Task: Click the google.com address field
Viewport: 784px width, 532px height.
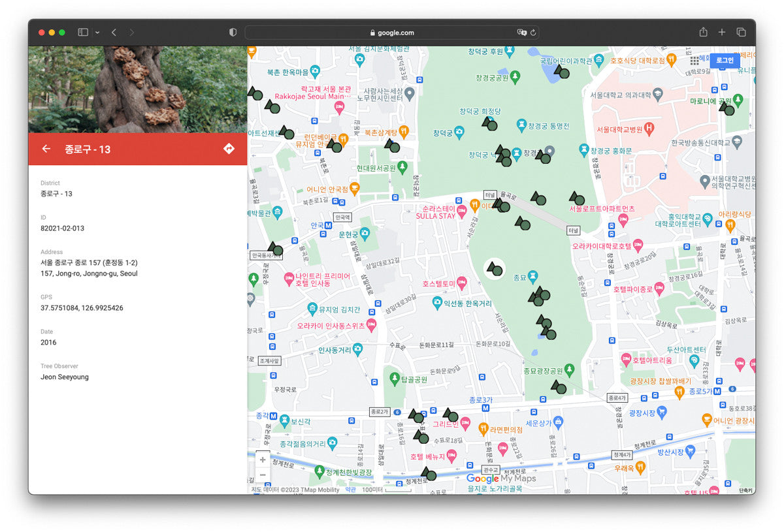Action: click(x=392, y=32)
